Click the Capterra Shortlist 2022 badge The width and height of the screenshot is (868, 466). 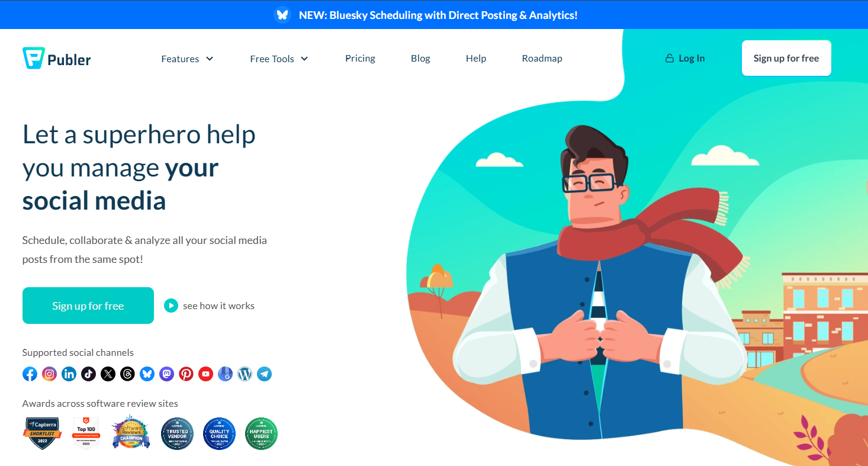coord(42,433)
